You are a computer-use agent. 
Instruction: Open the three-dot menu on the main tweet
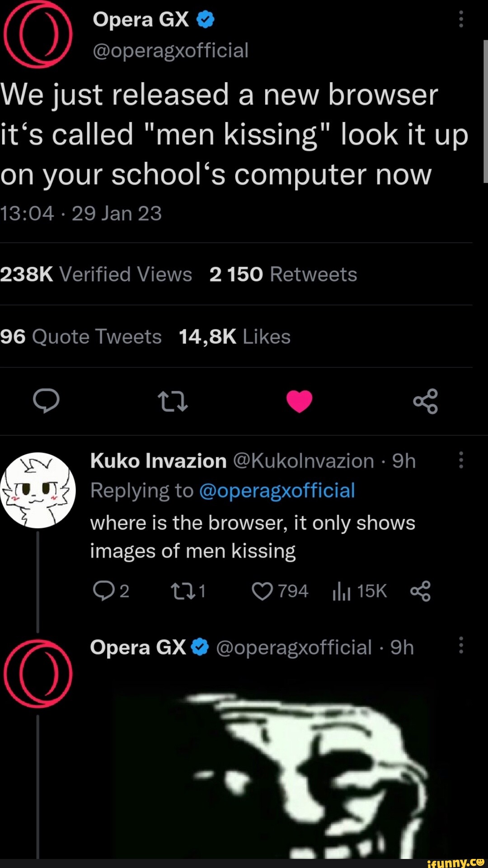point(461,18)
